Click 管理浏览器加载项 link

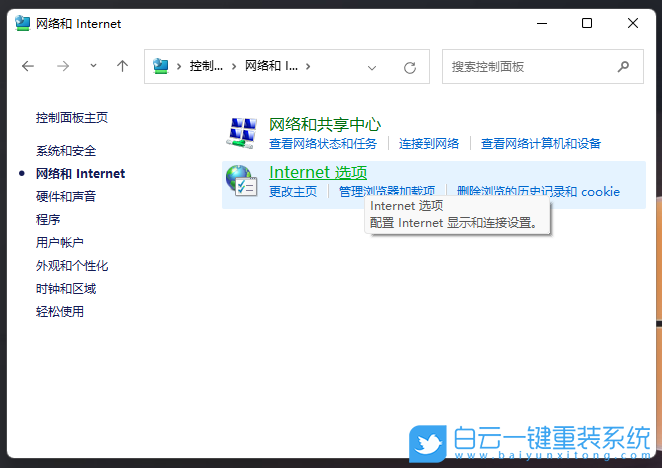[x=387, y=191]
